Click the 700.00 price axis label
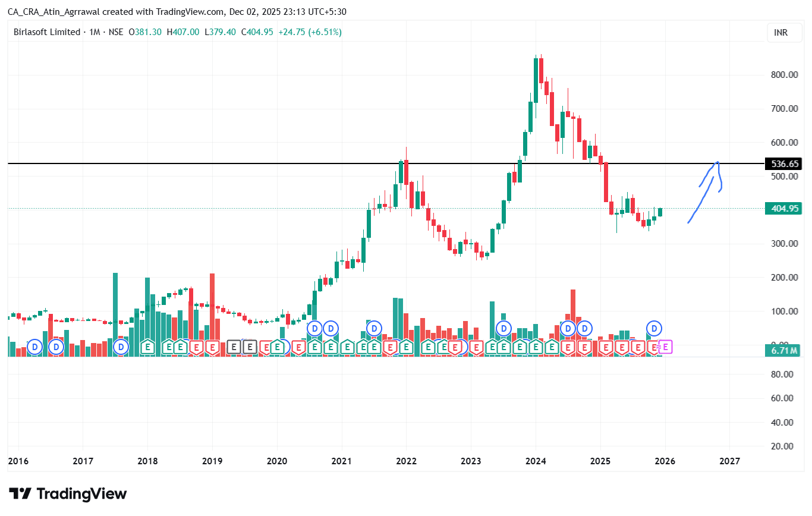Screen dimensions: 812x516 coord(783,109)
